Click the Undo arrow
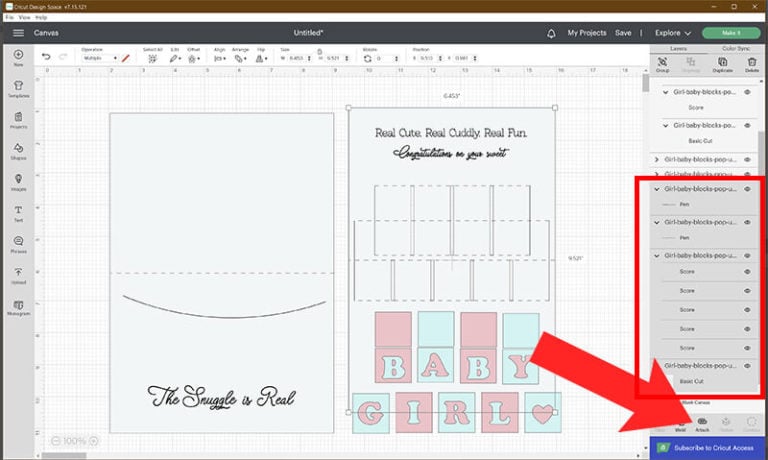768x460 pixels. click(x=46, y=57)
